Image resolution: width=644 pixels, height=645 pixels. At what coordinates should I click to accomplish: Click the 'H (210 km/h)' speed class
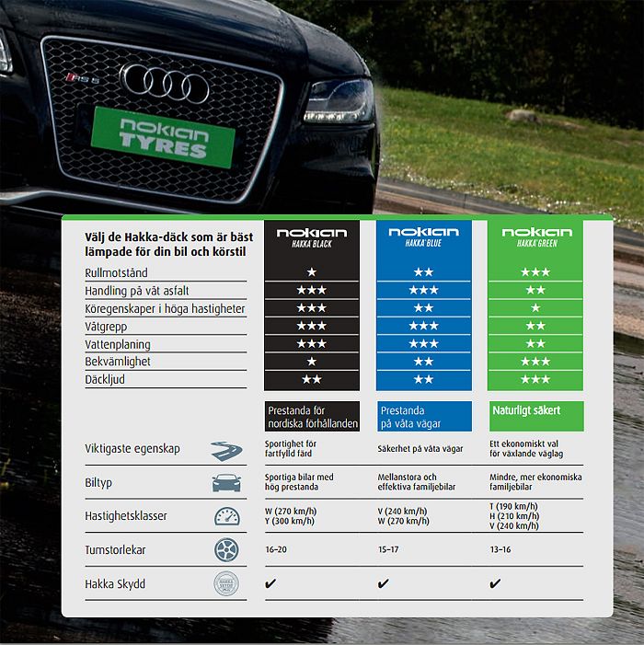tap(514, 516)
